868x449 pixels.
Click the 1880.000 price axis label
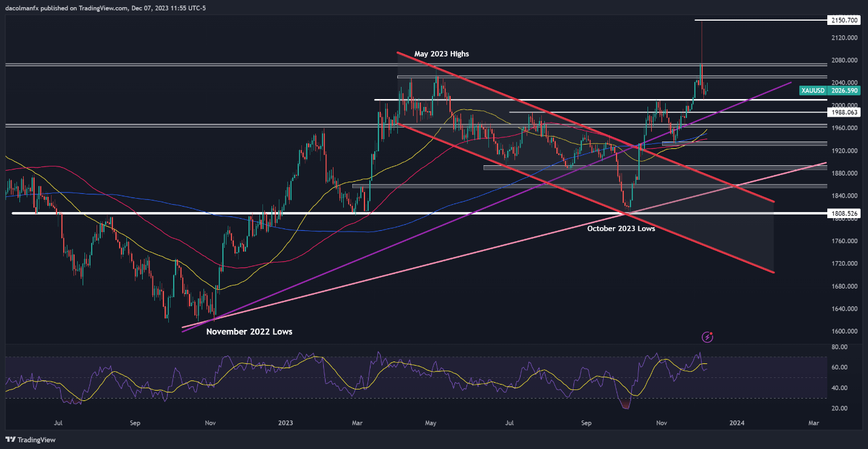click(x=844, y=173)
